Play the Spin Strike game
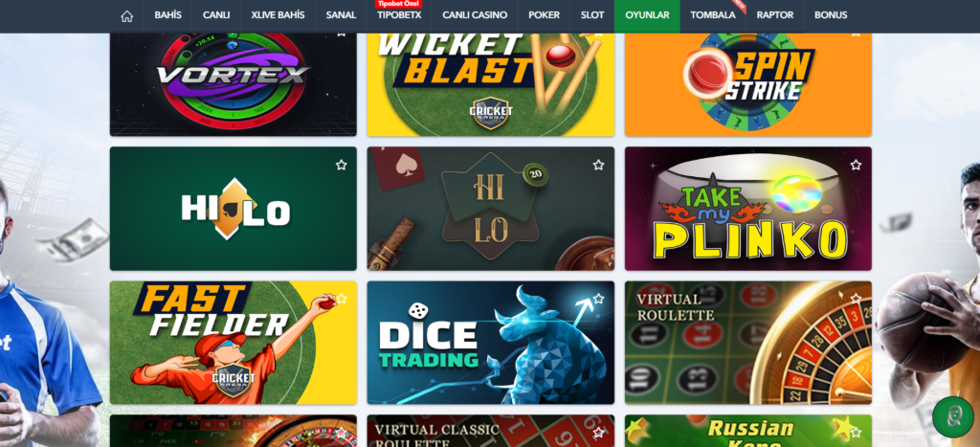This screenshot has height=447, width=980. (x=748, y=82)
